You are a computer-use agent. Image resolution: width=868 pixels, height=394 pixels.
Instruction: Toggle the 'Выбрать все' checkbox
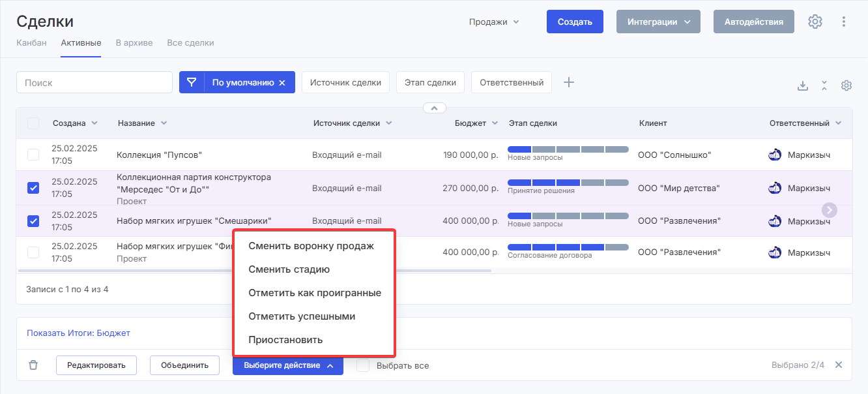coord(363,365)
